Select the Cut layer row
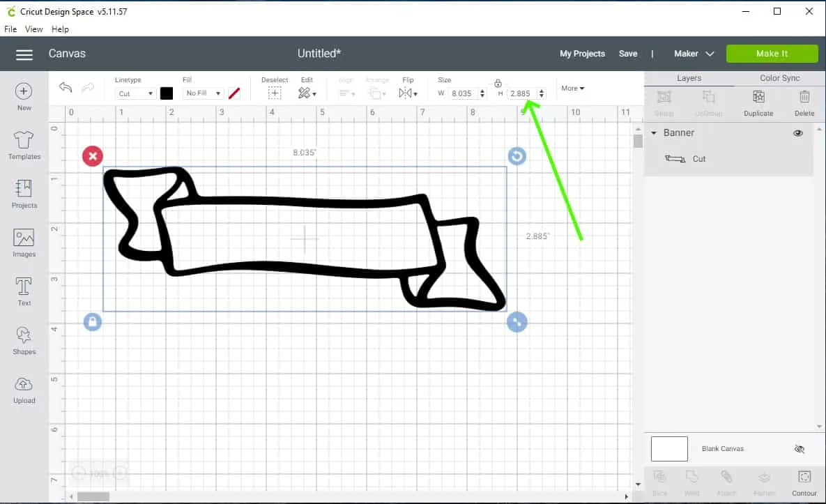826x504 pixels. click(x=729, y=159)
